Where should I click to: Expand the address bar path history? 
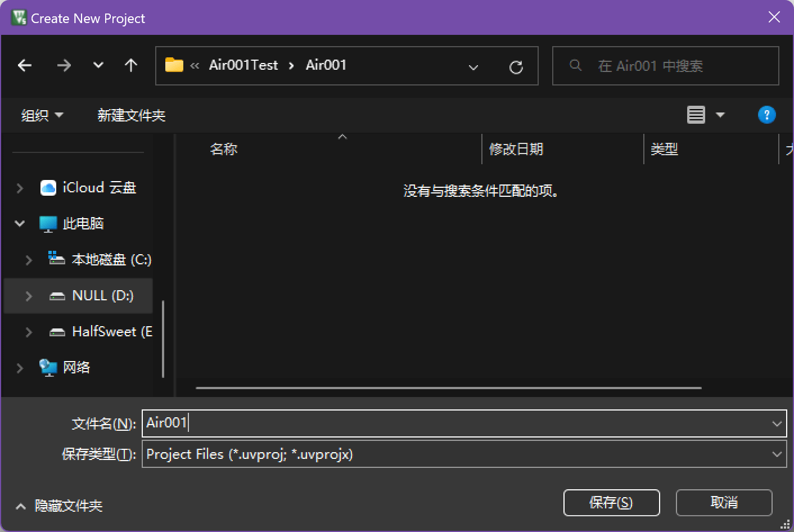[473, 67]
